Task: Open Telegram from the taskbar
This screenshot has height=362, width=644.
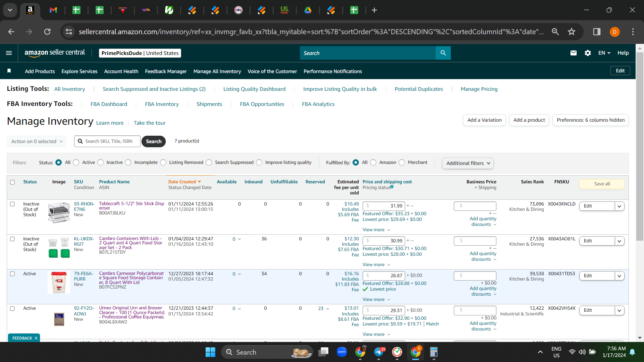Action: [379, 352]
